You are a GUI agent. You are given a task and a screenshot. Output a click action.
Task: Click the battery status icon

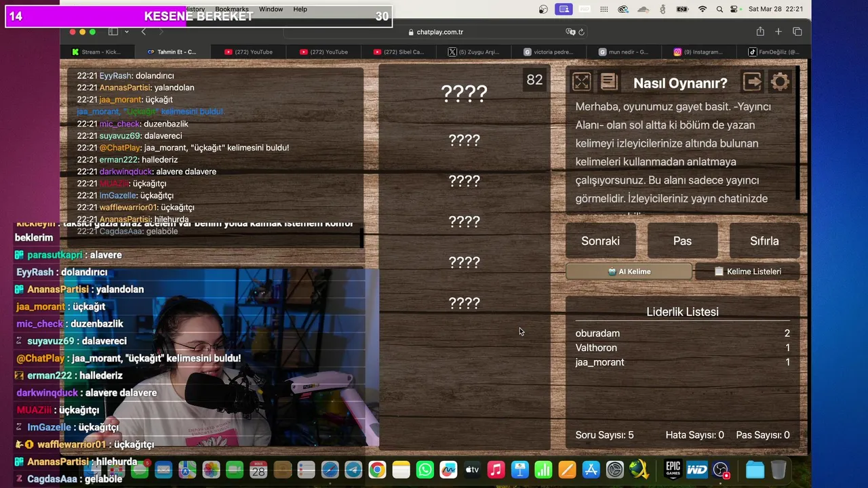(682, 9)
